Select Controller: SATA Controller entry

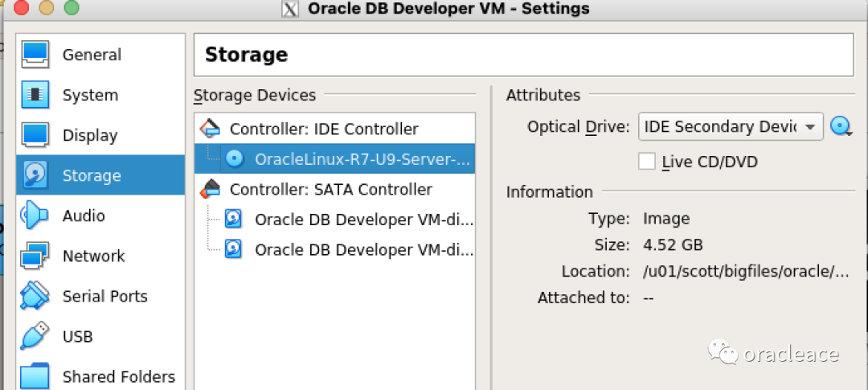[330, 189]
